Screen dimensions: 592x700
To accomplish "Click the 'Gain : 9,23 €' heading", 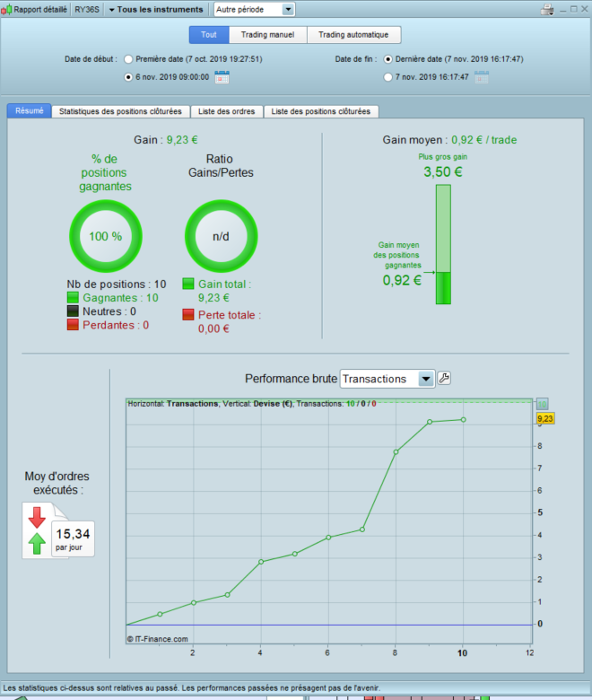I will 166,140.
